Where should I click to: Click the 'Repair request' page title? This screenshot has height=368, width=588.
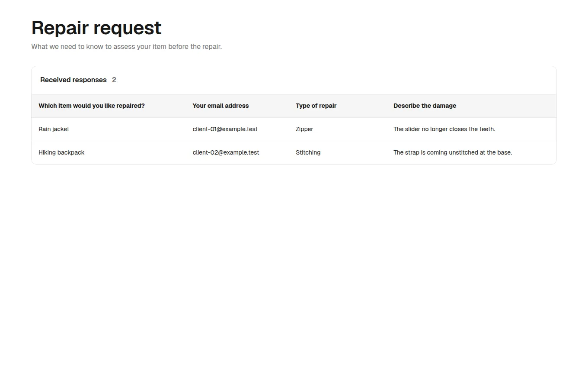[x=96, y=28]
